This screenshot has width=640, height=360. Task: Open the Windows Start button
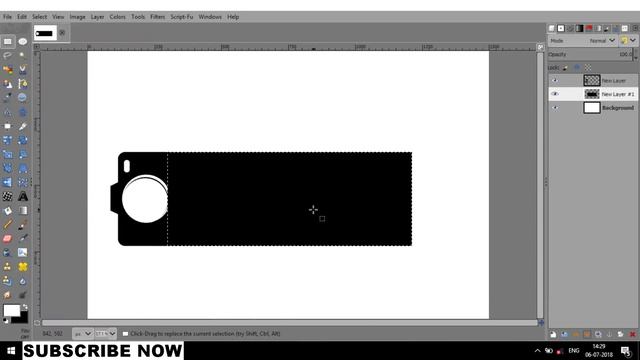[x=11, y=351]
